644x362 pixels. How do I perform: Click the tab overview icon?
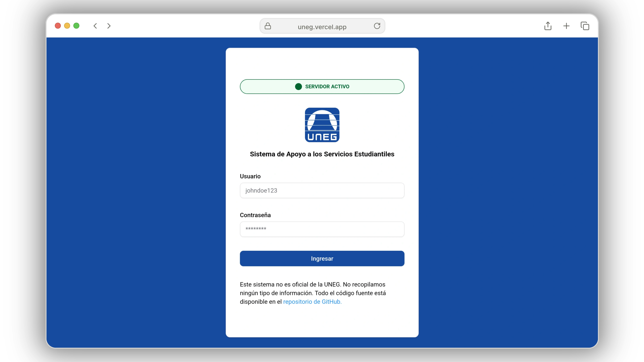(585, 26)
